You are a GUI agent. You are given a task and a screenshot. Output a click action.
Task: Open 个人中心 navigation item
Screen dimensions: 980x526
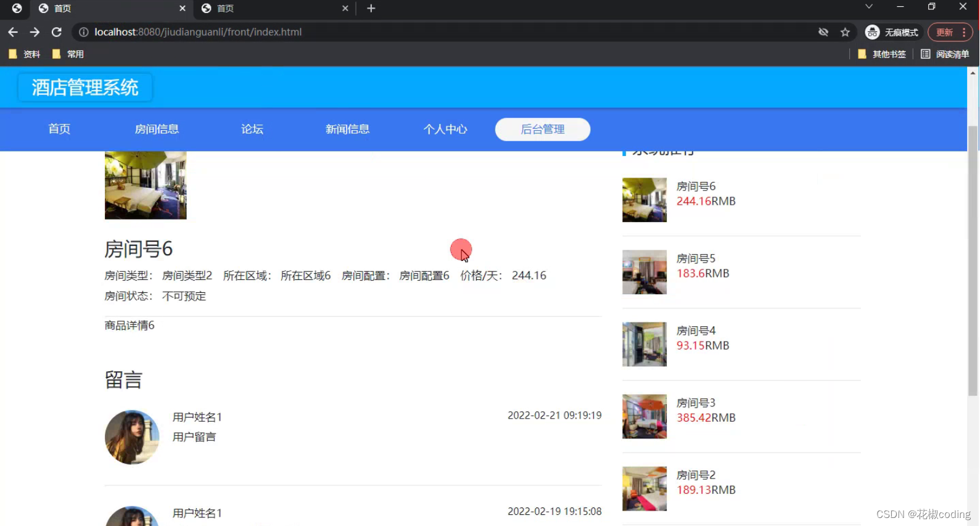[445, 129]
